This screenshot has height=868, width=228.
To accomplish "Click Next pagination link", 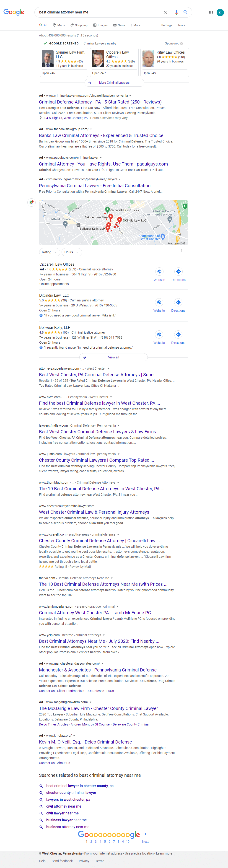I will pos(145,842).
